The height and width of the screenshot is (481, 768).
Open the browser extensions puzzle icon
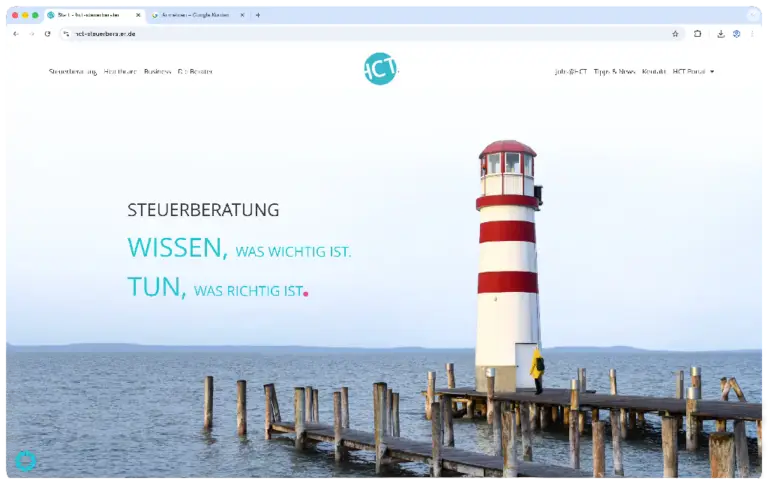(697, 34)
